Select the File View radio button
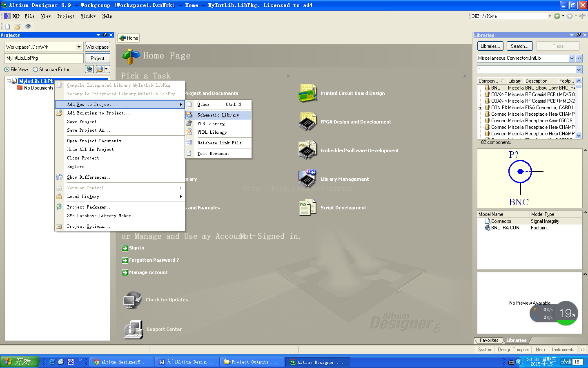The width and height of the screenshot is (588, 368). (x=7, y=70)
